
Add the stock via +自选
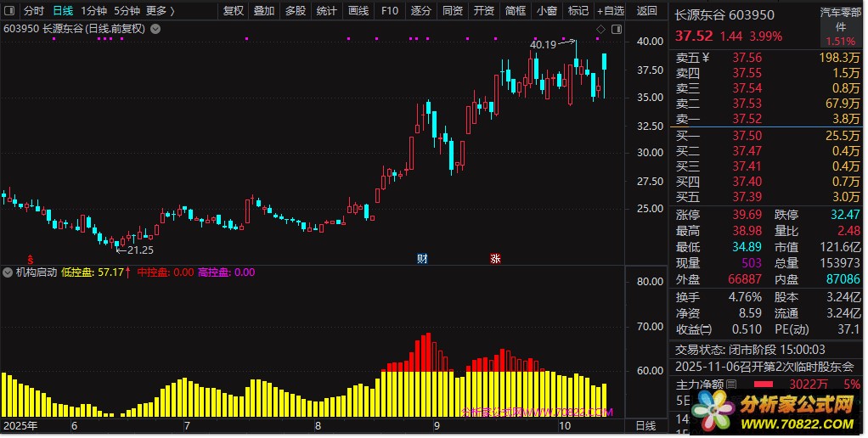(x=611, y=10)
